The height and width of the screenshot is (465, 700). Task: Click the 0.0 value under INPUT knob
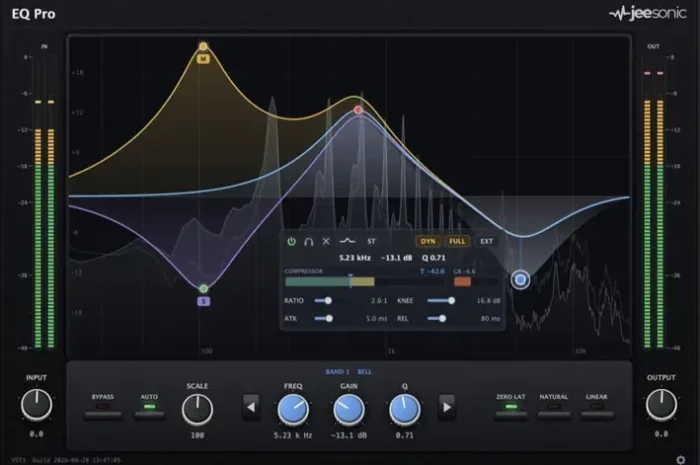37,434
